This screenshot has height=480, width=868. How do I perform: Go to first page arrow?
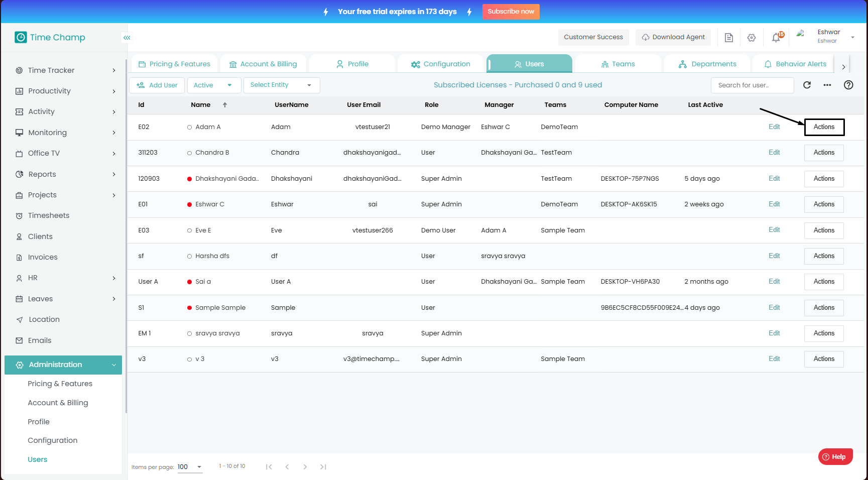tap(269, 467)
